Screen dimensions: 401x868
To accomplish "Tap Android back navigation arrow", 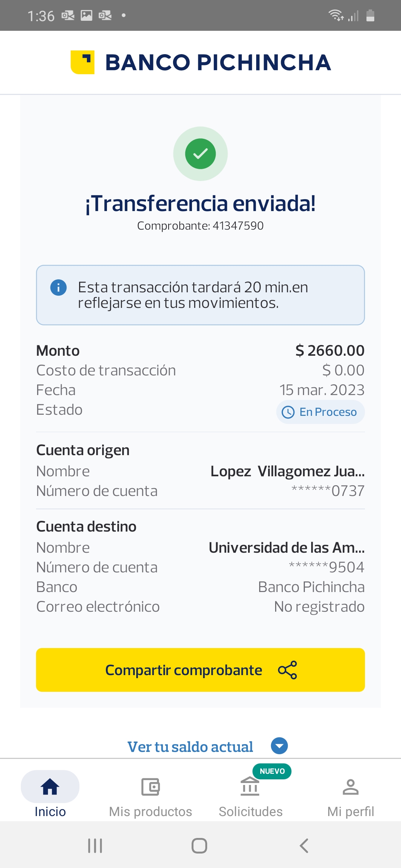I will 304,846.
